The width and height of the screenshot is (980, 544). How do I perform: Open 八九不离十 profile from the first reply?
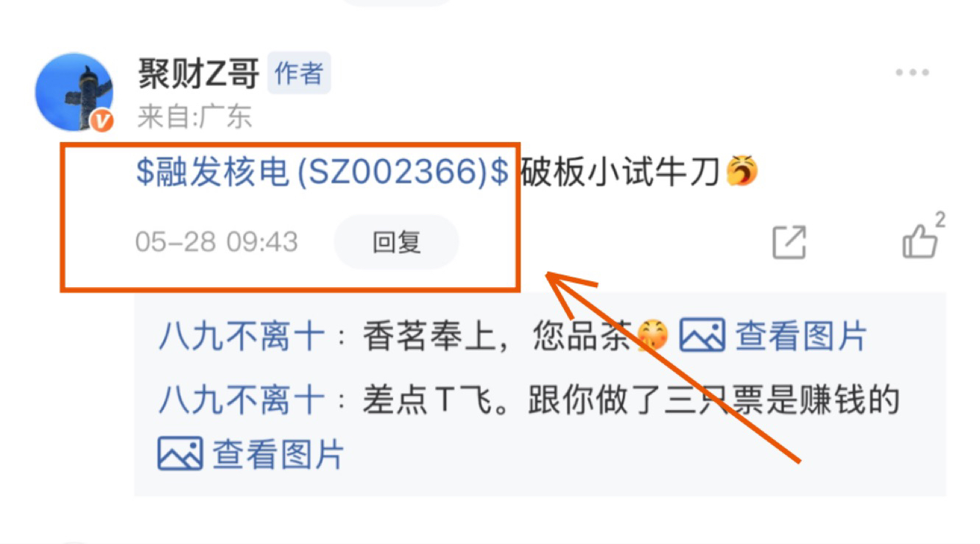[x=242, y=336]
